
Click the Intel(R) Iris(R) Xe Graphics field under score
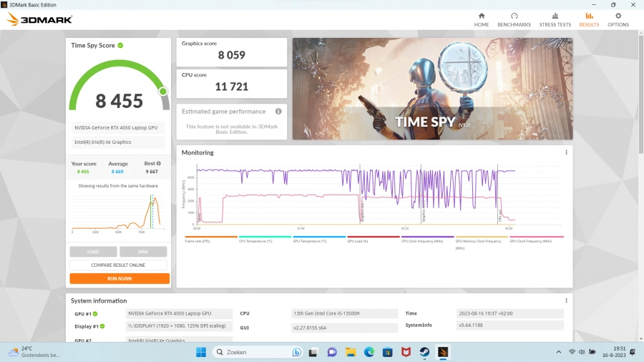coord(118,142)
